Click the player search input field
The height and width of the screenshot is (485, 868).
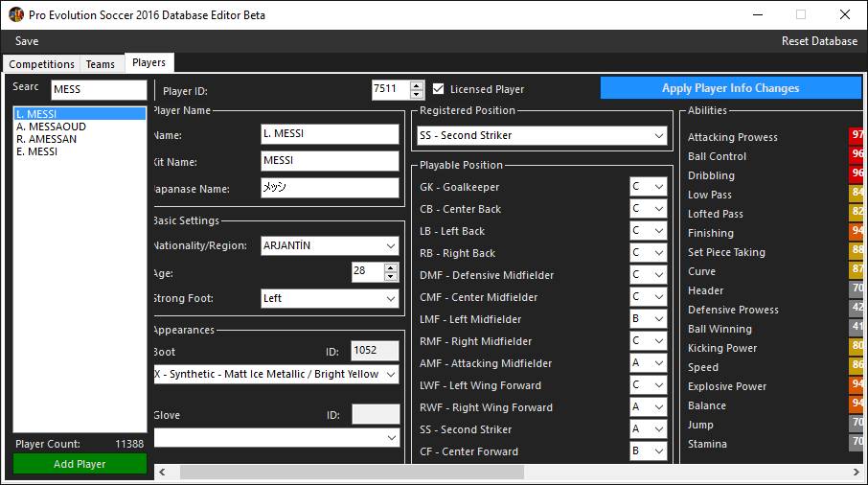click(99, 90)
